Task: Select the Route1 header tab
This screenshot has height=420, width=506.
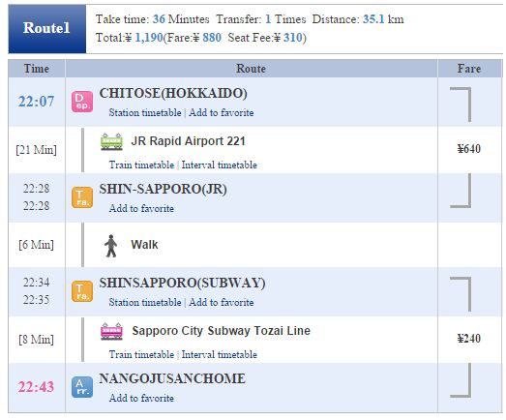Action: [47, 28]
